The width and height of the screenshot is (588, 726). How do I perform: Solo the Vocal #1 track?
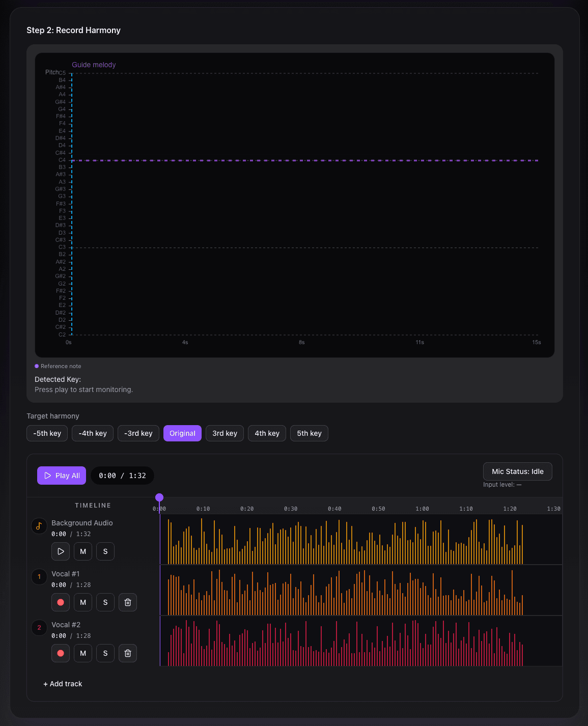pyautogui.click(x=105, y=602)
